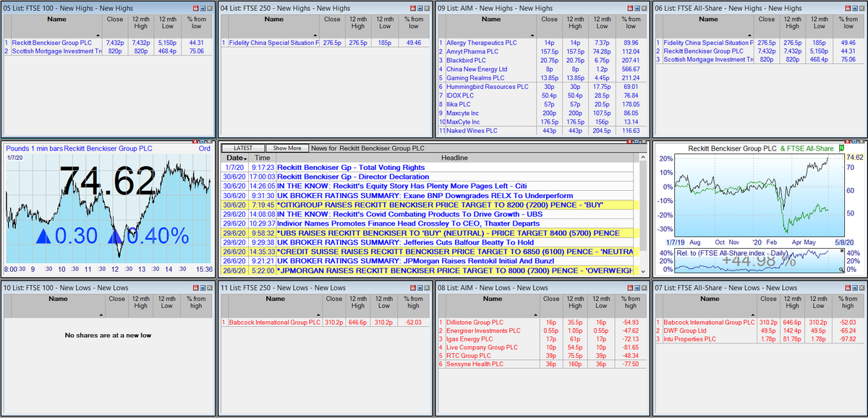Close the relative FTSE All-Share sub-chart with its x
This screenshot has width=868, height=418.
click(x=842, y=251)
